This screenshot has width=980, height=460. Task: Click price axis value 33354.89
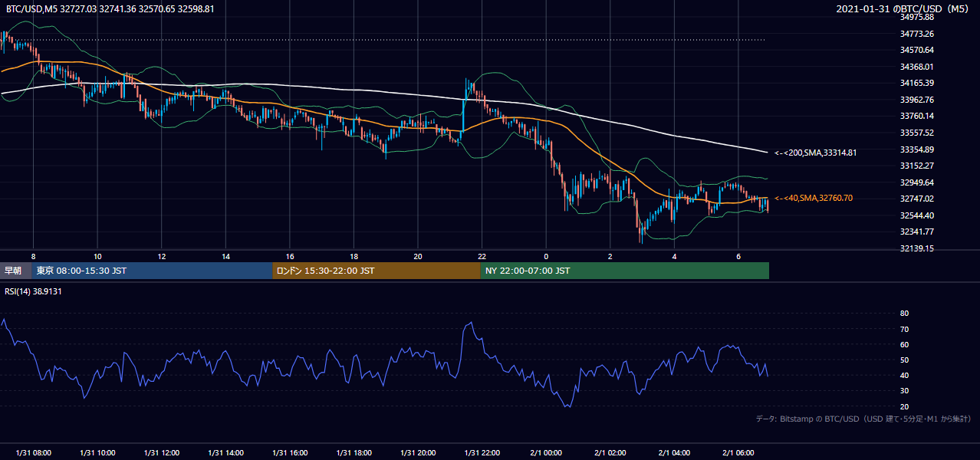click(x=917, y=149)
